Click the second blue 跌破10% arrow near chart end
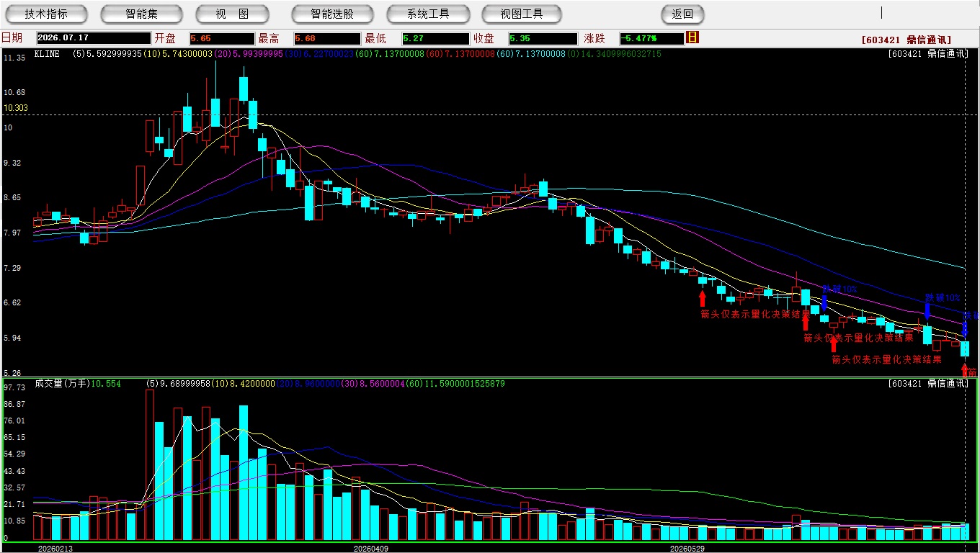Viewport: 980px width, 553px height. (927, 310)
